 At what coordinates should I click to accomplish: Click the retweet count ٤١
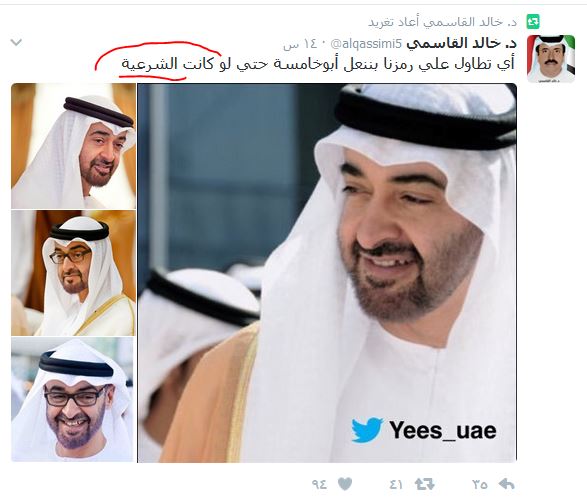pos(396,485)
